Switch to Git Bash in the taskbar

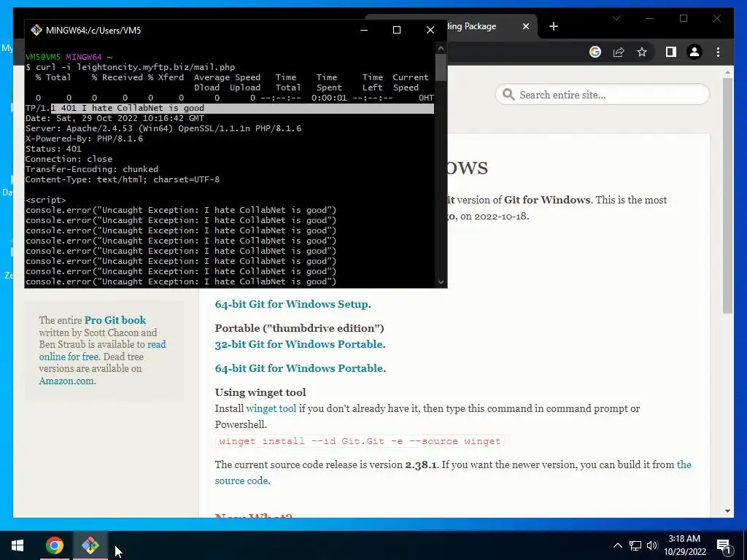pyautogui.click(x=90, y=545)
